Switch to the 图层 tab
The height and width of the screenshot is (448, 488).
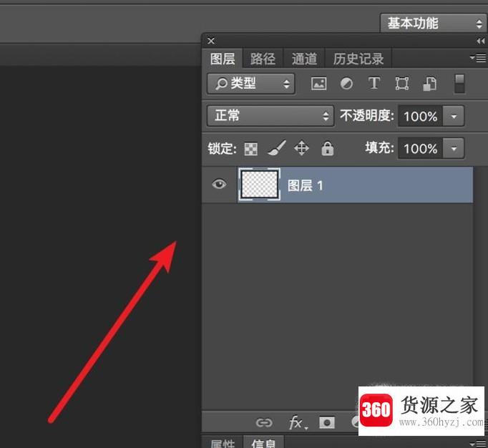[x=223, y=59]
